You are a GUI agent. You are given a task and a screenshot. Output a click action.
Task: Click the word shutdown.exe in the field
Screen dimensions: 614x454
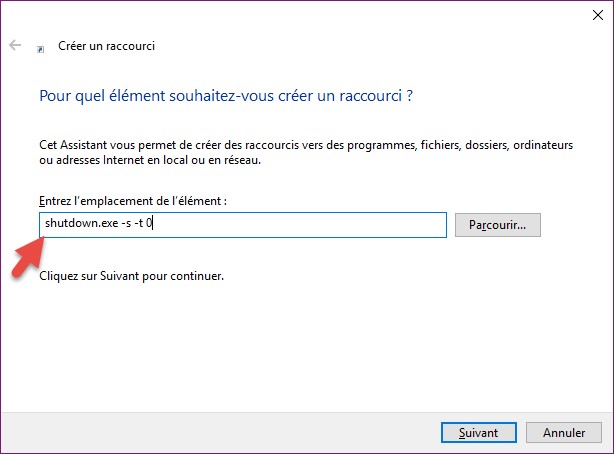click(x=73, y=225)
